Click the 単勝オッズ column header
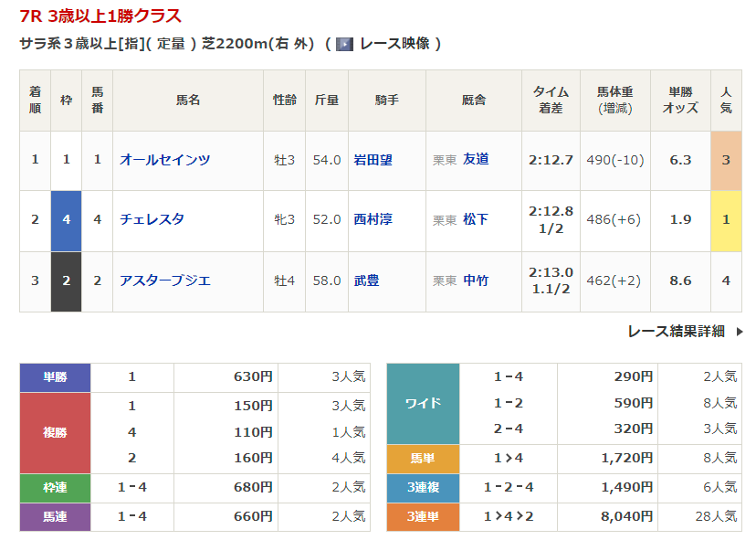756x540 pixels. [x=680, y=100]
